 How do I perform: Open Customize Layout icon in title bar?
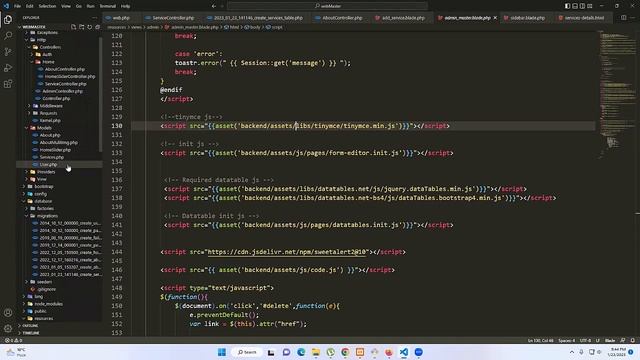click(x=590, y=6)
